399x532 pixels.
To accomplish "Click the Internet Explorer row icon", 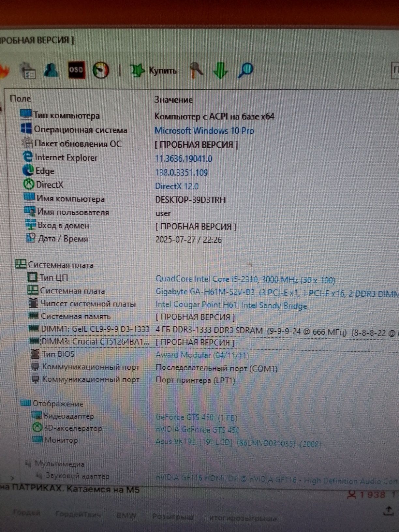I will (x=28, y=157).
